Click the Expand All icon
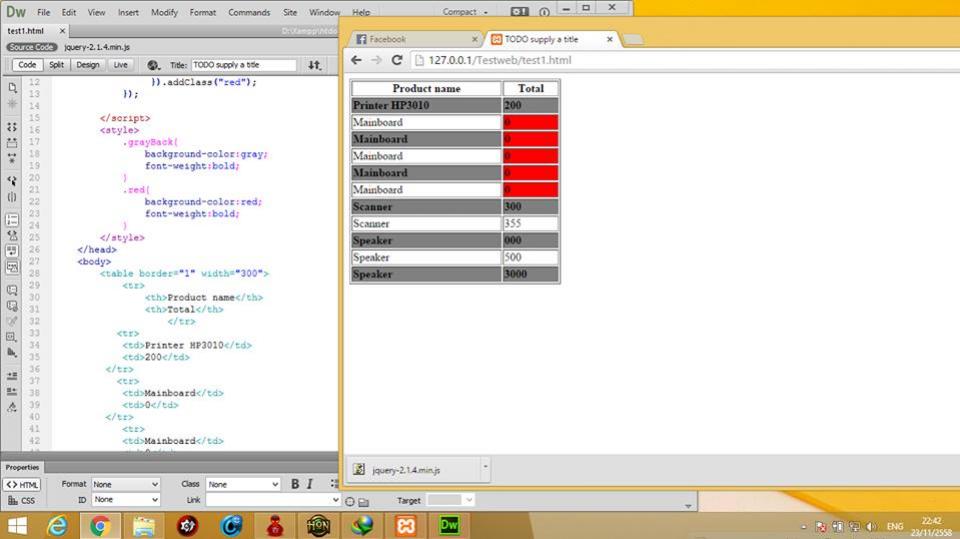Viewport: 960px width, 539px height. (12, 159)
